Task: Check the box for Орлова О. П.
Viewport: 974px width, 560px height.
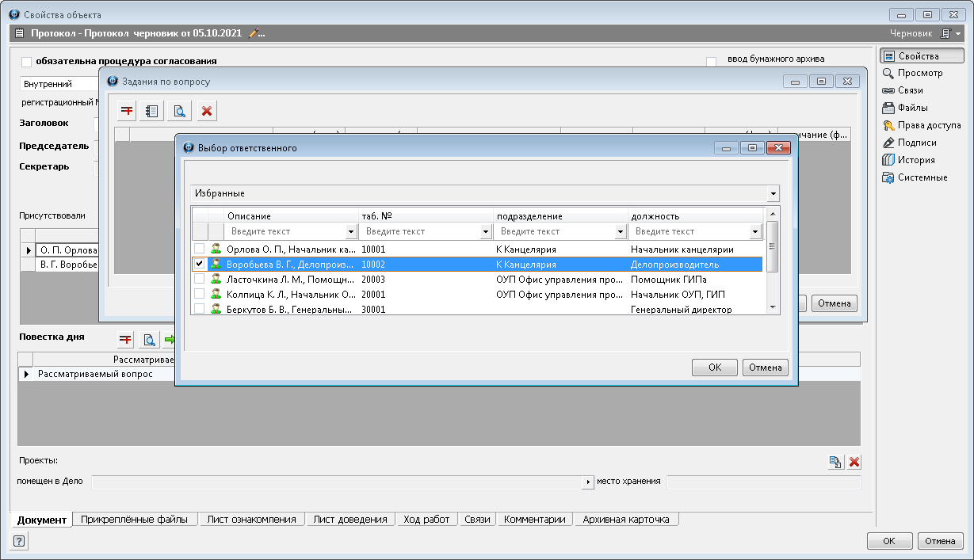Action: [x=200, y=249]
